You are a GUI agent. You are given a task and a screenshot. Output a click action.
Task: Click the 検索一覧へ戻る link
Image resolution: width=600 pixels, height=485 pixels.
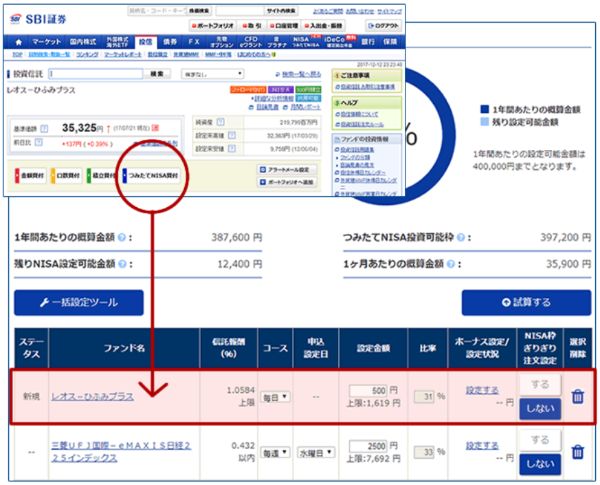pos(301,74)
